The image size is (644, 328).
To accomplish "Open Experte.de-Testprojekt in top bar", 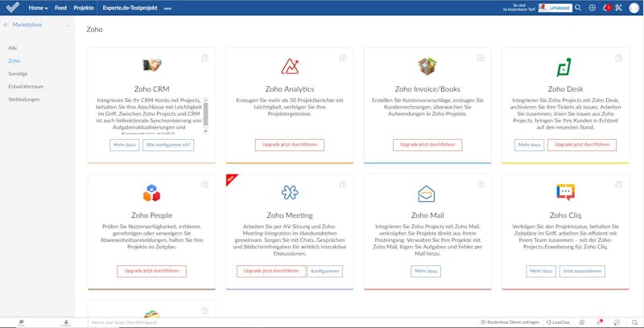I will coord(130,8).
